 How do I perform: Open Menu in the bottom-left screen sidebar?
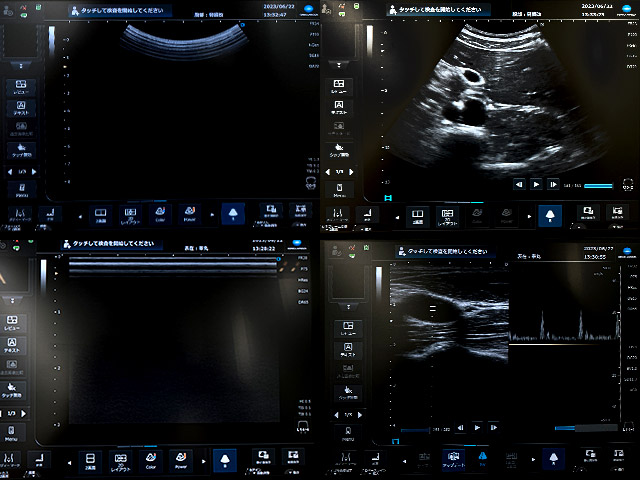tap(11, 433)
